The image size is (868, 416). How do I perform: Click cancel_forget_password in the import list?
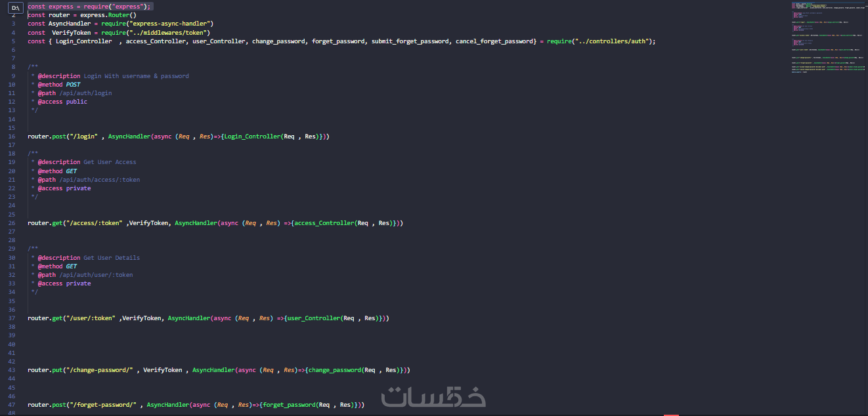click(495, 41)
